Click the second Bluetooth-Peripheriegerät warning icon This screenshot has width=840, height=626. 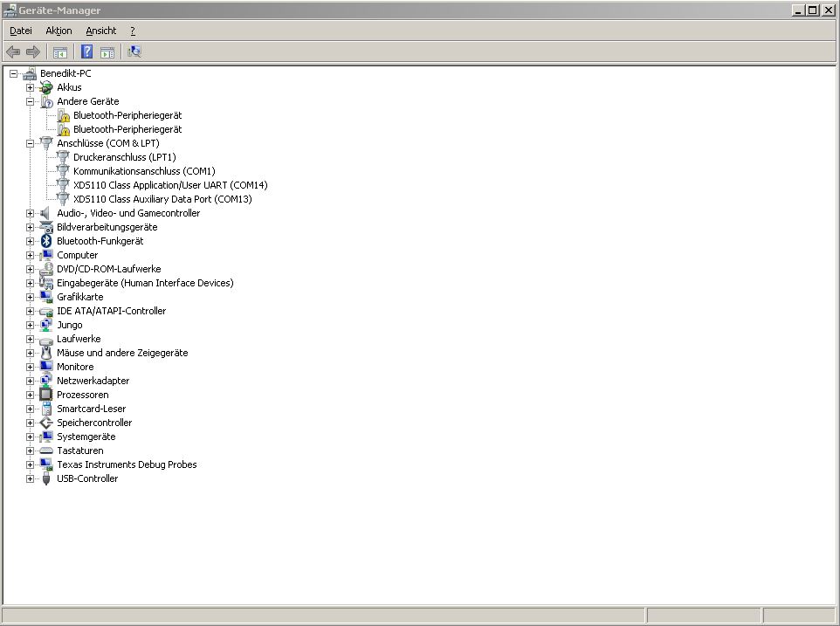(x=64, y=129)
